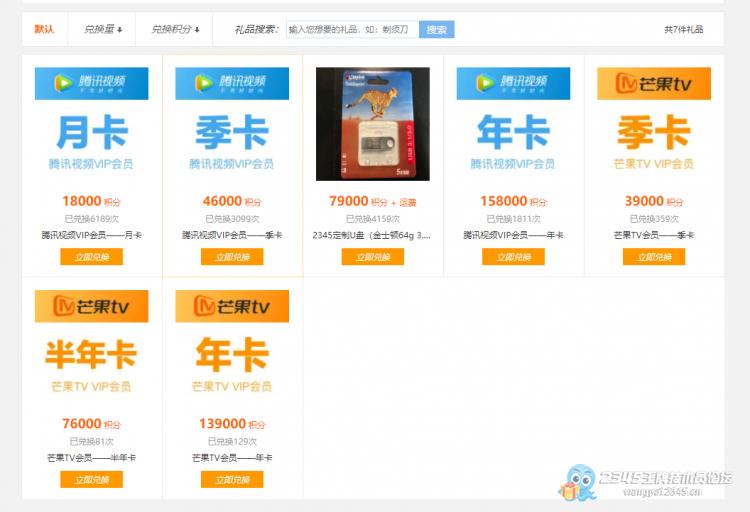The width and height of the screenshot is (750, 512).
Task: Click the 139000 积分 price text
Action: pyautogui.click(x=232, y=424)
